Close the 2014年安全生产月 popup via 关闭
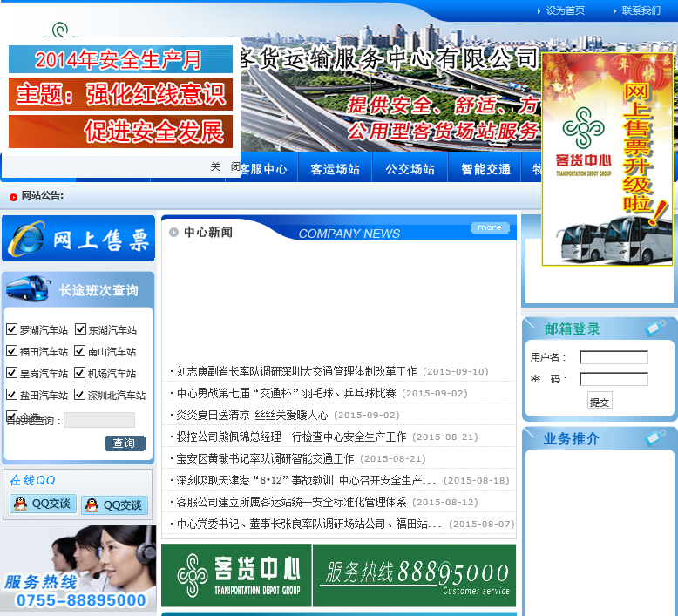This screenshot has height=616, width=678. [x=225, y=166]
